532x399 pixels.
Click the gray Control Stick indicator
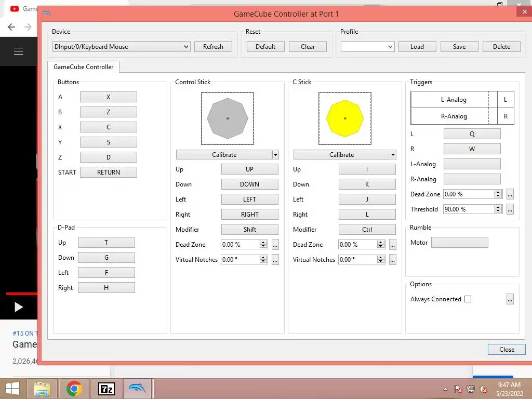pyautogui.click(x=228, y=118)
